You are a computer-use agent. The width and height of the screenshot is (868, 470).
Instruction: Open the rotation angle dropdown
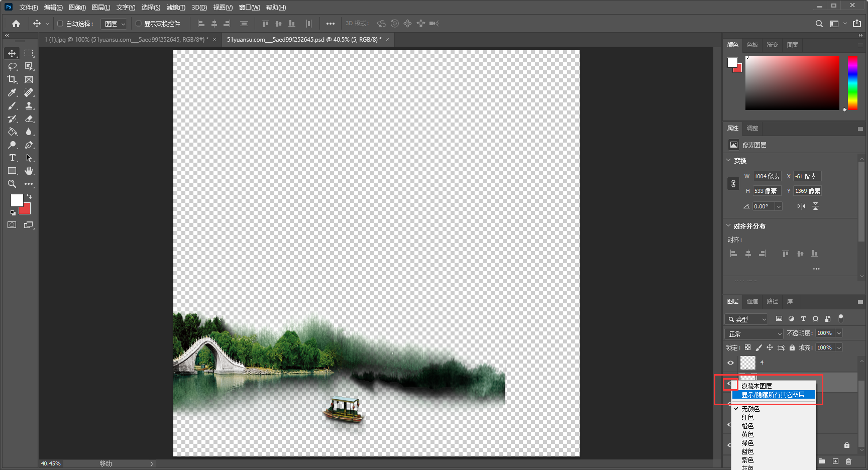coord(779,206)
